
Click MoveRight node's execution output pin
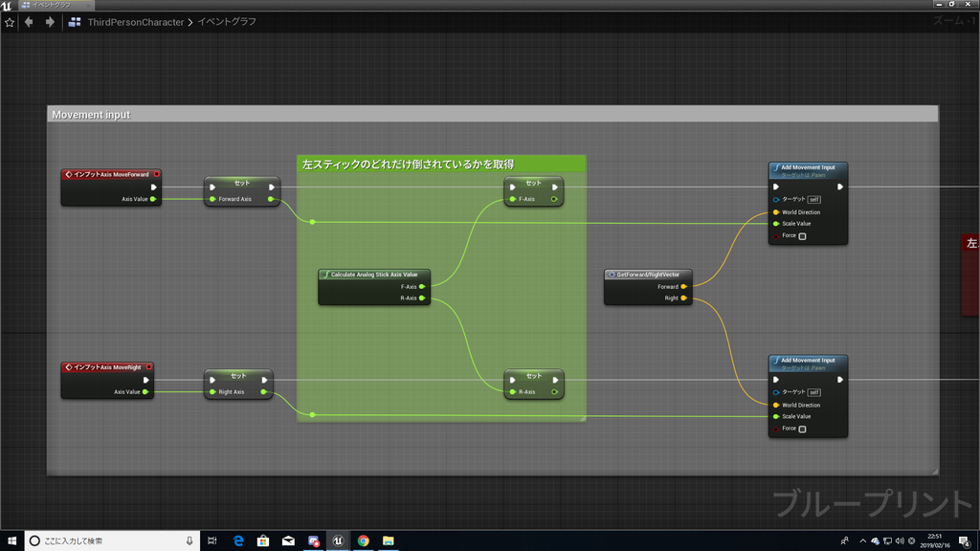145,380
